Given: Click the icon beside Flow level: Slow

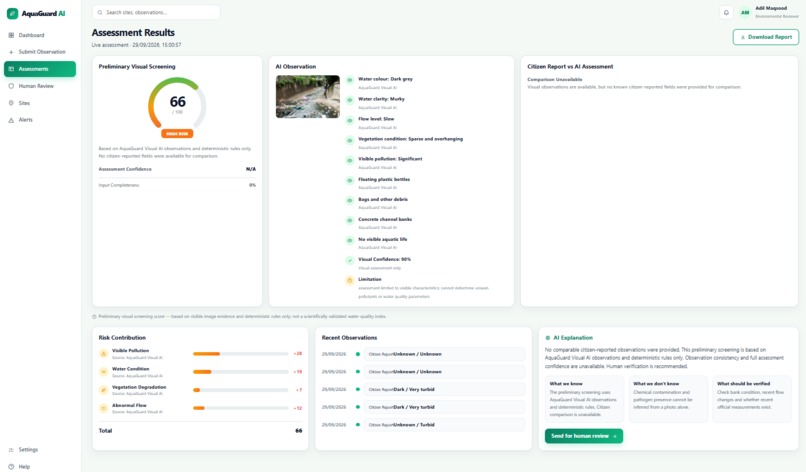Looking at the screenshot, I should click(350, 120).
